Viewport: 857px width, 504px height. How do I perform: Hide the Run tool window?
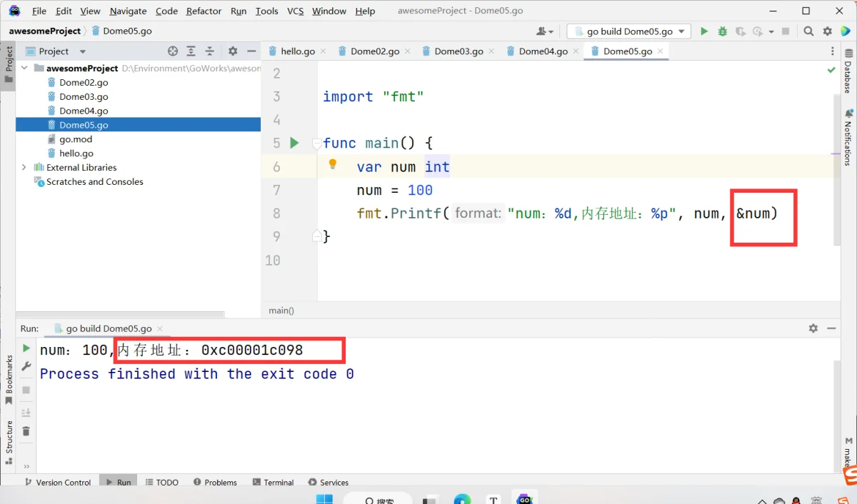click(x=831, y=328)
